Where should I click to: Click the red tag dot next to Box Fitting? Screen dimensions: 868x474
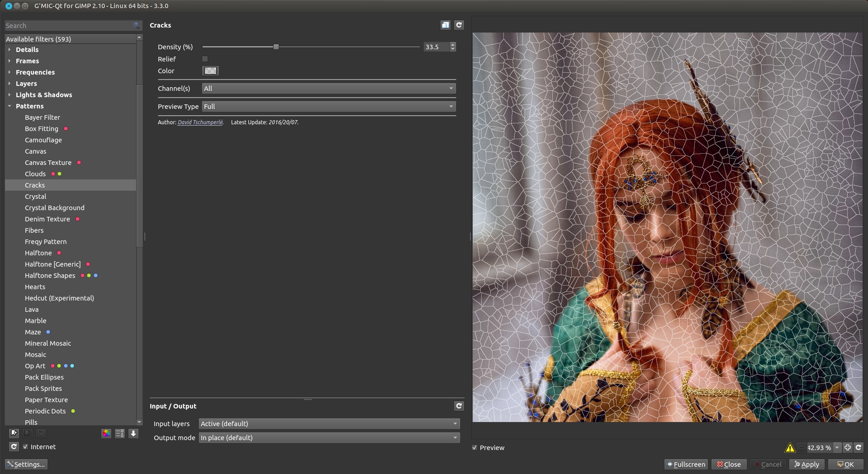(66, 129)
